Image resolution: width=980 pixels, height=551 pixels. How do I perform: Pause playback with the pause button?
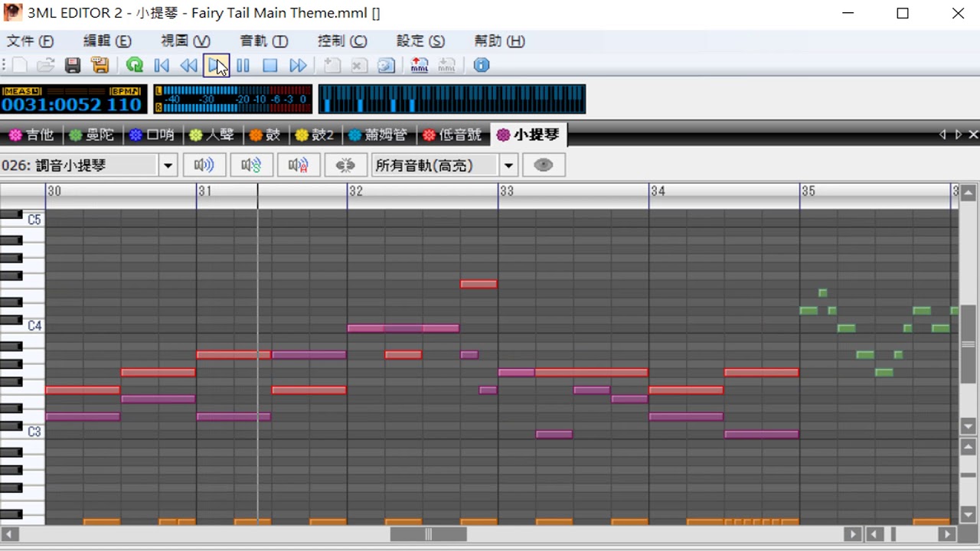click(243, 66)
